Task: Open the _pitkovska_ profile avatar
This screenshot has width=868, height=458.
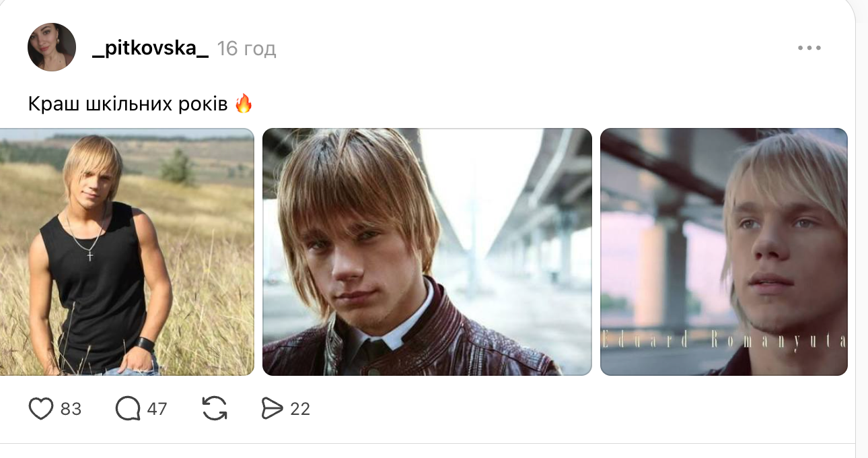Action: coord(52,47)
